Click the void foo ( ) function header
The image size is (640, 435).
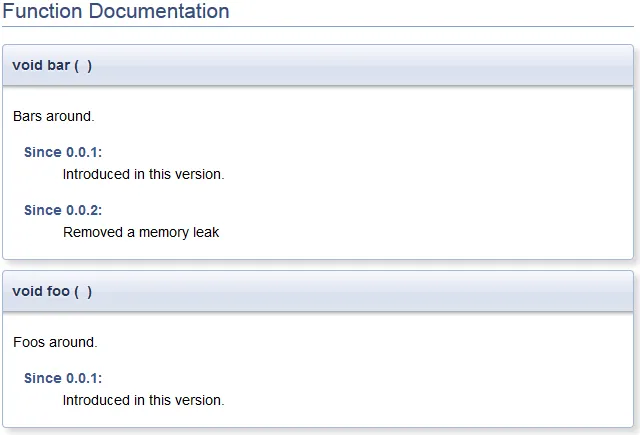[x=318, y=291]
